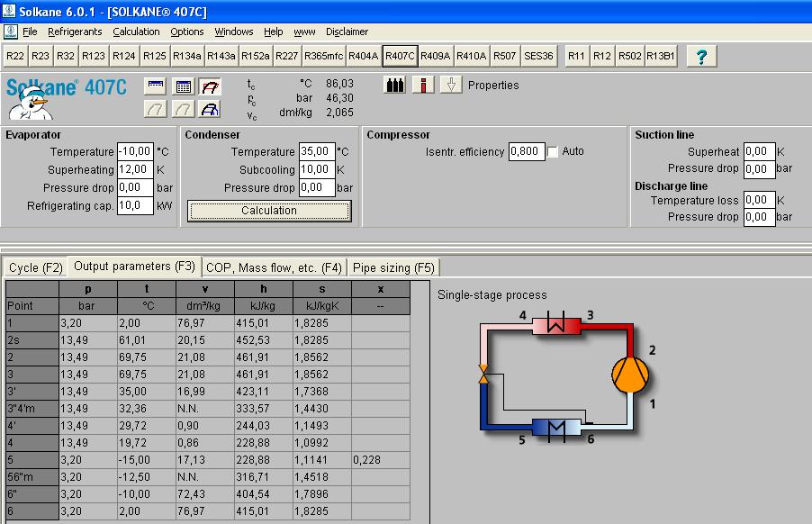The image size is (812, 524).
Task: Click the Evaporator Temperature input field
Action: (x=135, y=152)
